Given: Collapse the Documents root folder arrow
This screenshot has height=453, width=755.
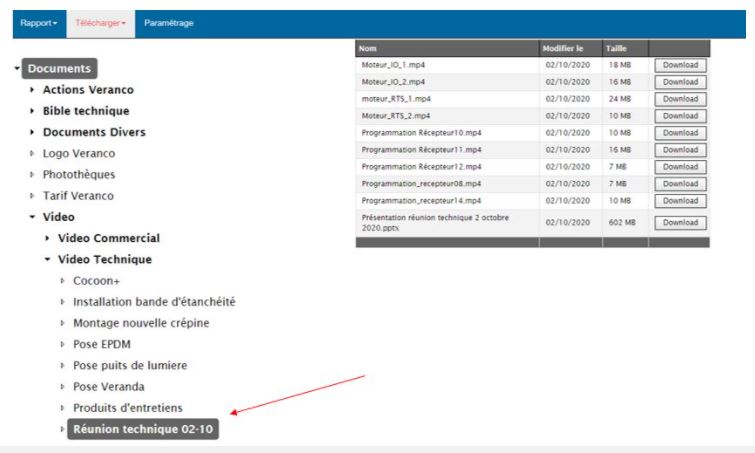Looking at the screenshot, I should click(18, 69).
